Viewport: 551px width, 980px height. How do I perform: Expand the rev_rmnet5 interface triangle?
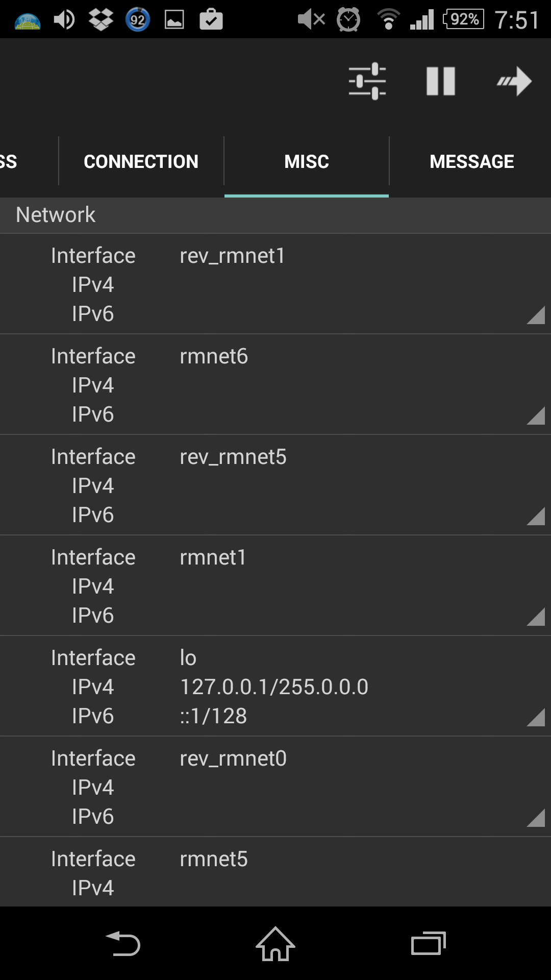(x=536, y=516)
